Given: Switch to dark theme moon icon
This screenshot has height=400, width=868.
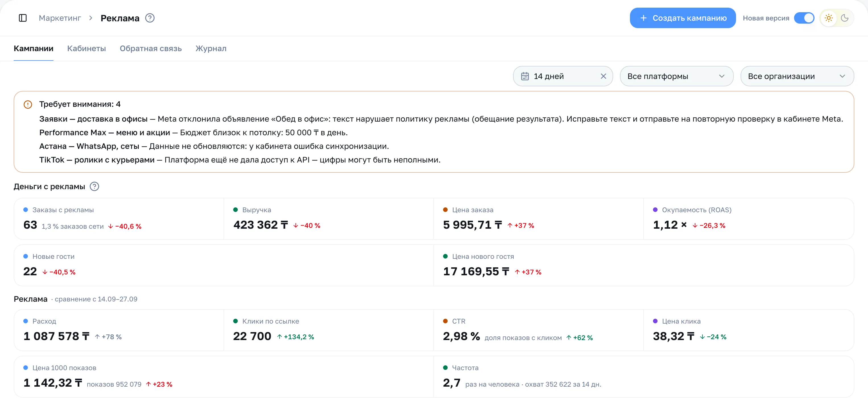Looking at the screenshot, I should tap(844, 18).
